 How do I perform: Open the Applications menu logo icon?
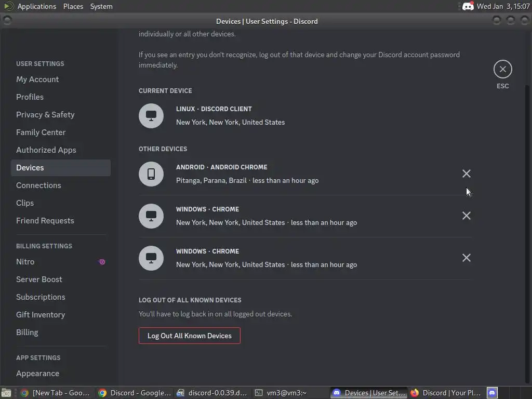click(x=8, y=6)
